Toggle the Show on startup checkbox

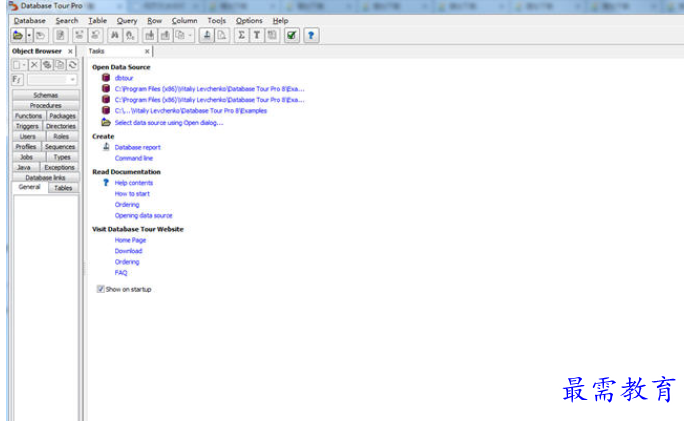pos(100,289)
